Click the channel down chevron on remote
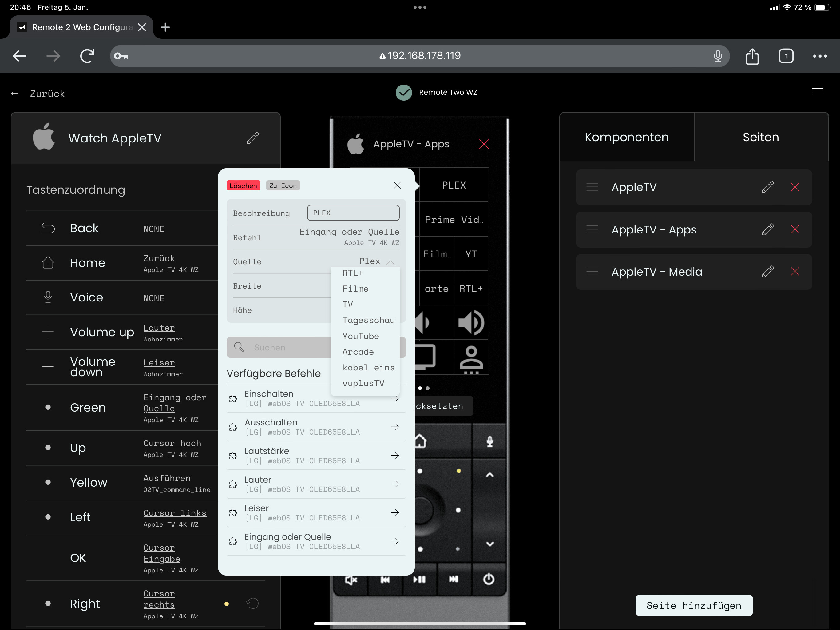Image resolution: width=840 pixels, height=630 pixels. coord(489,544)
